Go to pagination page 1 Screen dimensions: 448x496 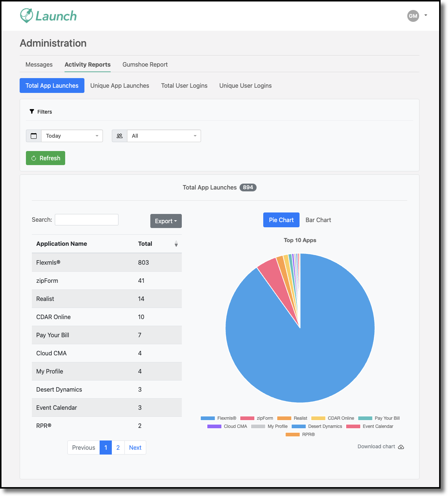(106, 448)
